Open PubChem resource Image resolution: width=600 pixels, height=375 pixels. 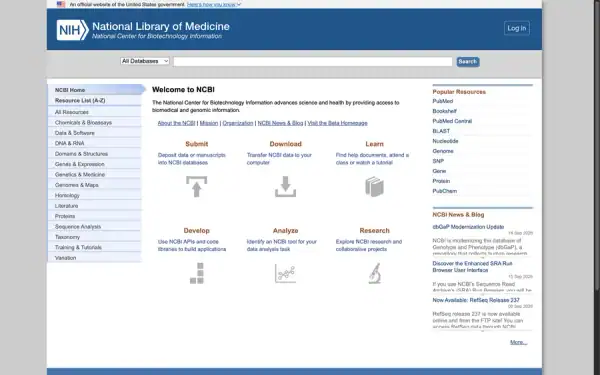445,191
